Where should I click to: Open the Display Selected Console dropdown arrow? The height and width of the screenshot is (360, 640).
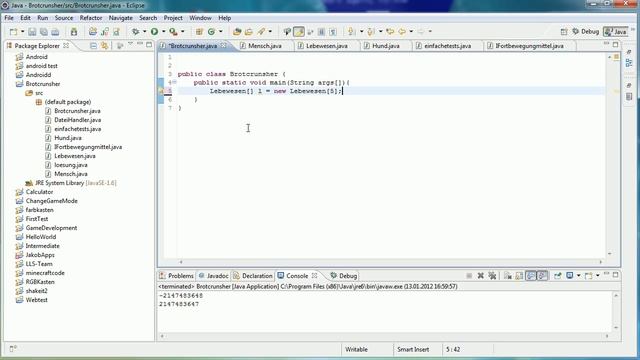578,276
